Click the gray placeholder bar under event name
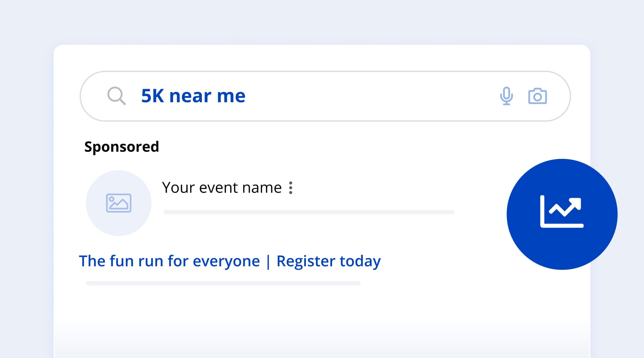This screenshot has width=644, height=358. (308, 212)
